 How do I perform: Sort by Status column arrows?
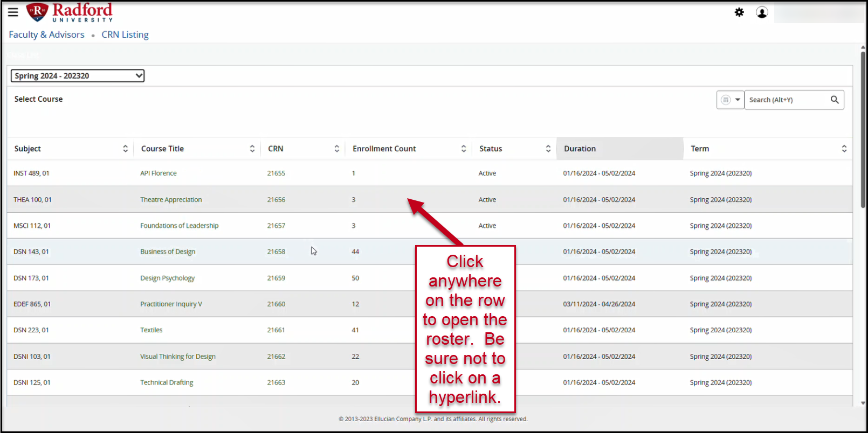pyautogui.click(x=548, y=149)
